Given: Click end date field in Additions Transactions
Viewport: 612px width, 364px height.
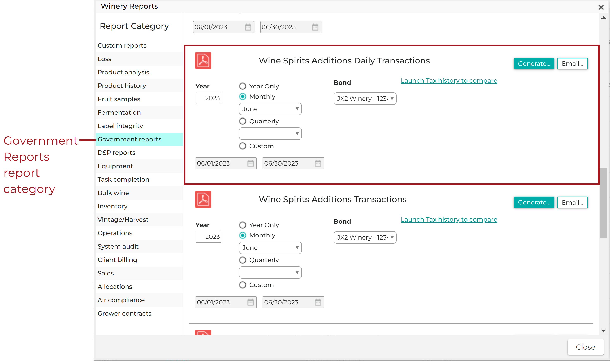Looking at the screenshot, I should pyautogui.click(x=293, y=302).
